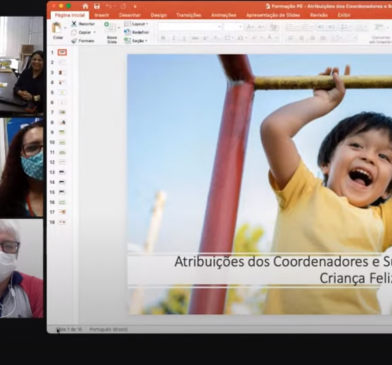The width and height of the screenshot is (392, 365).
Task: Select the Formato paintbrush tool
Action: (x=83, y=41)
